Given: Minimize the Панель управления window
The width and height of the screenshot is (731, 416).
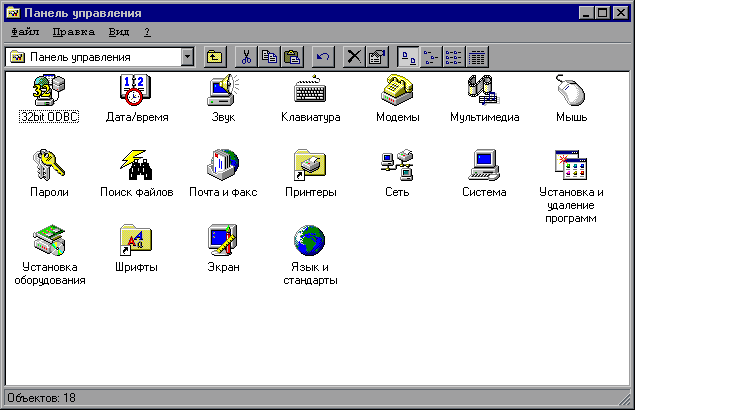Looking at the screenshot, I should pyautogui.click(x=586, y=13).
